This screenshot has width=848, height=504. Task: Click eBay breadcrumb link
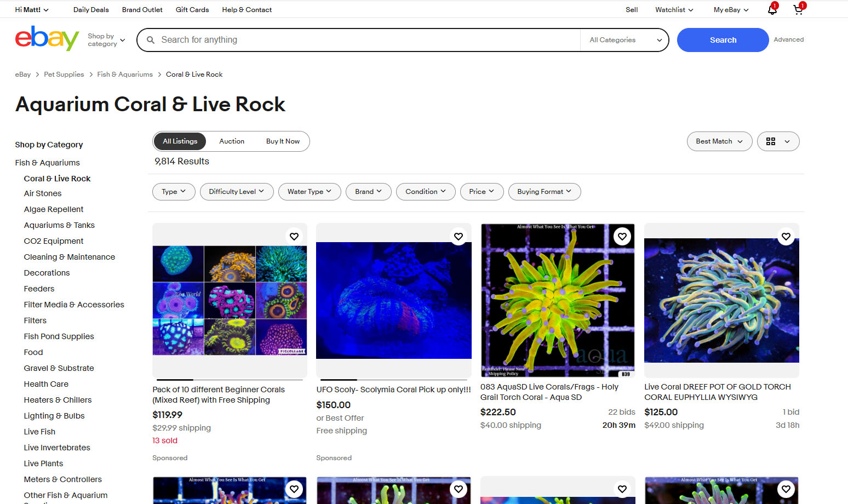click(x=23, y=75)
